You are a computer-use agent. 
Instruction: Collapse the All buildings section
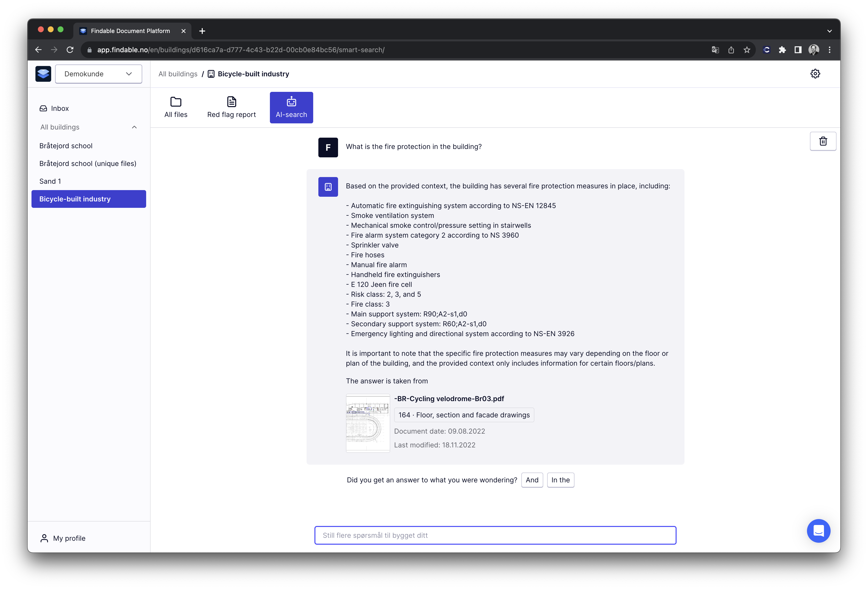[134, 127]
